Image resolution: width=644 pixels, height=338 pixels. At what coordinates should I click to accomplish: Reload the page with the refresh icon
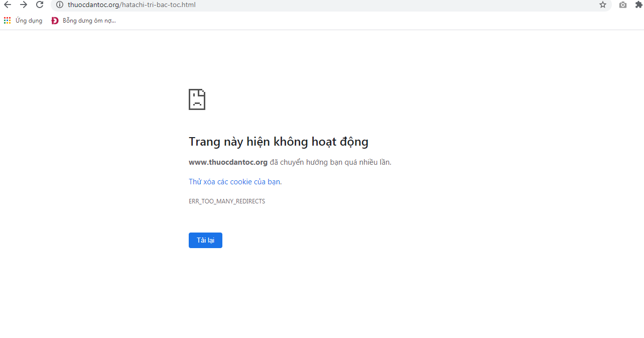point(40,5)
